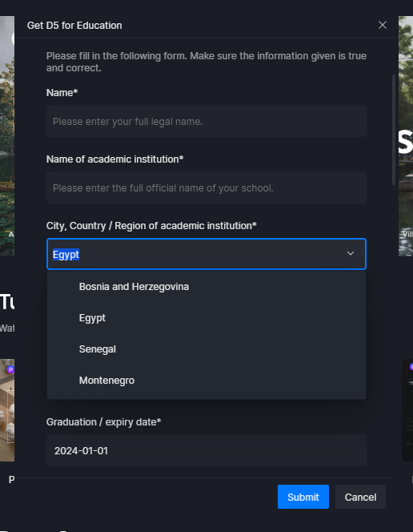Click the forest scene image behind the dialog's left edge

[7, 135]
